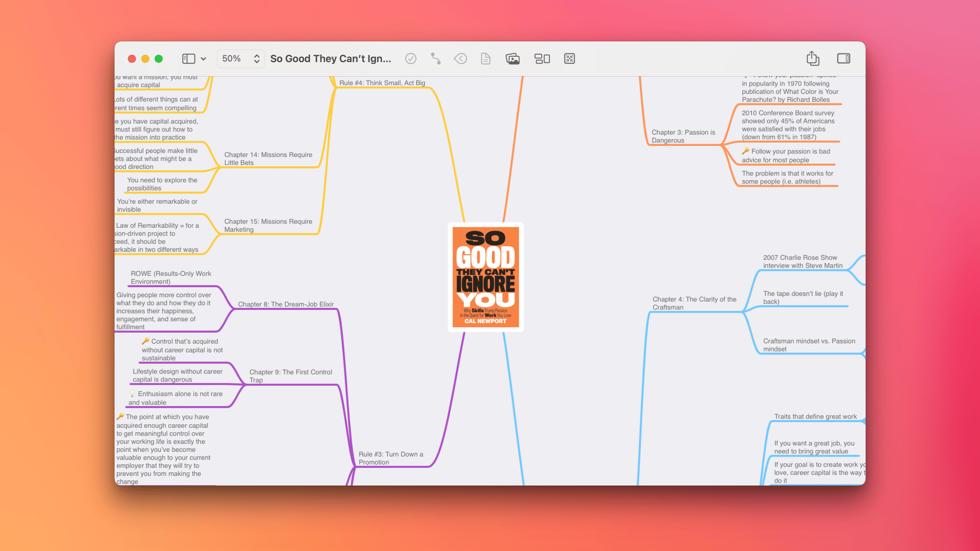
Task: Open the Share export icon
Action: coord(813,58)
